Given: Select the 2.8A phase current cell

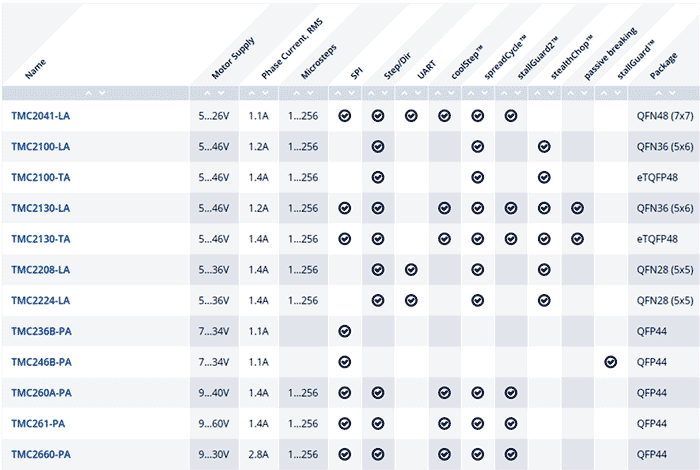Looking at the screenshot, I should [x=258, y=454].
